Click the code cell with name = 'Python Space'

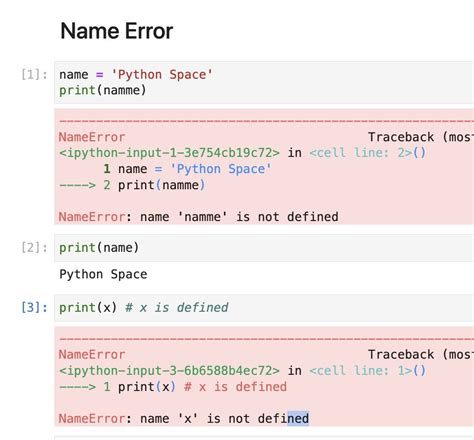(264, 82)
